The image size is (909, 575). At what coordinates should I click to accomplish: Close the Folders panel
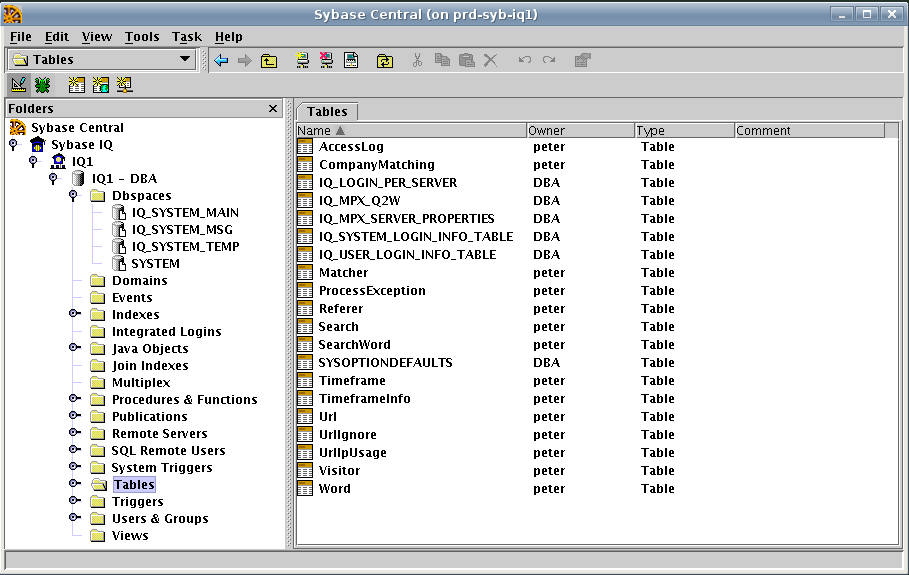click(x=273, y=108)
